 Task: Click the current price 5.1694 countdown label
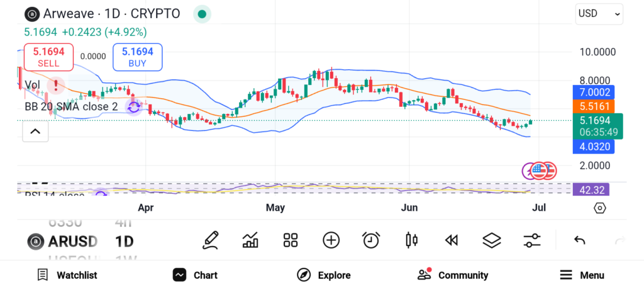597,126
